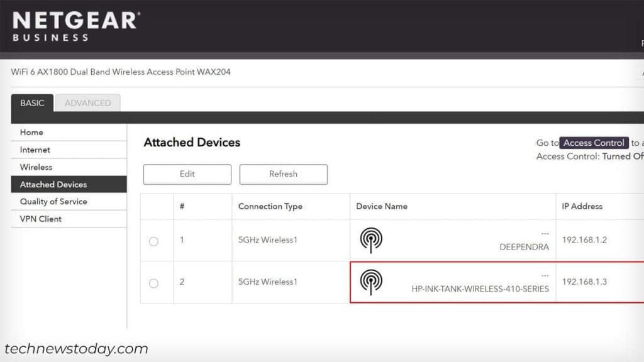Switch to the ADVANCED tab
Screen dimensions: 644x362
(87, 103)
